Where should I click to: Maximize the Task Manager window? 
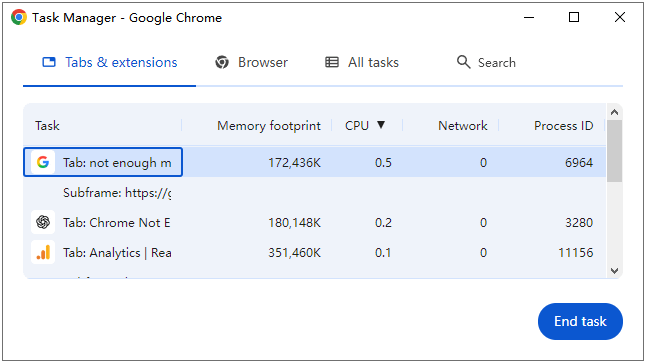point(574,17)
